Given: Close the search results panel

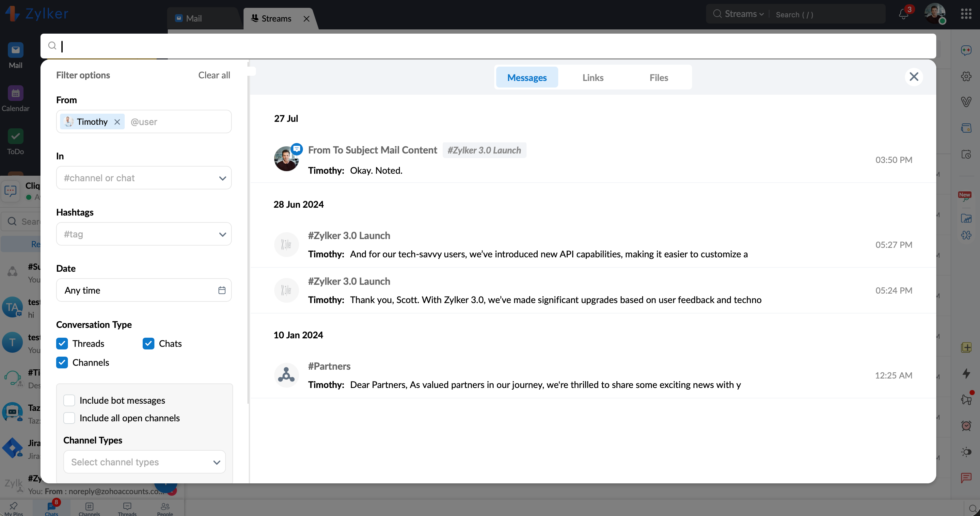Looking at the screenshot, I should tap(914, 77).
